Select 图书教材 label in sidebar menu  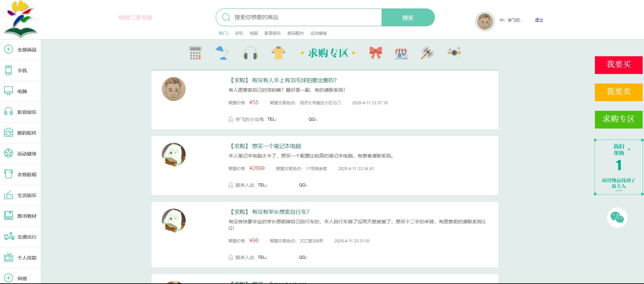[27, 216]
